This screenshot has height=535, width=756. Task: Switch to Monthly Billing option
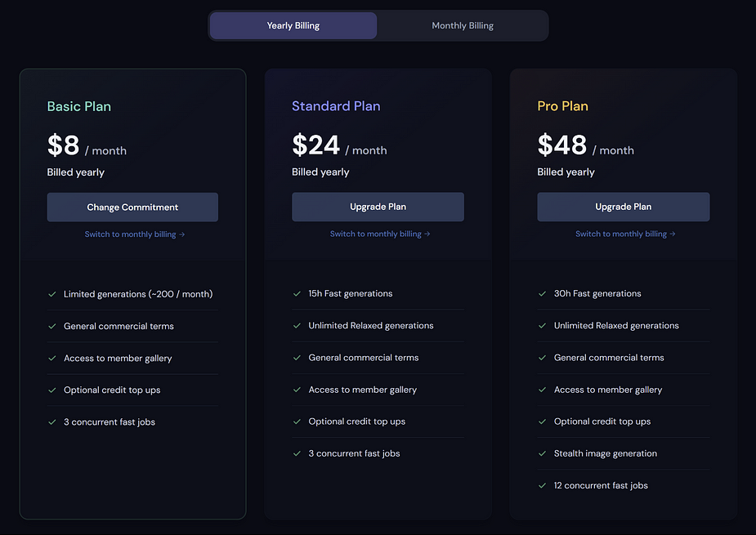[463, 25]
